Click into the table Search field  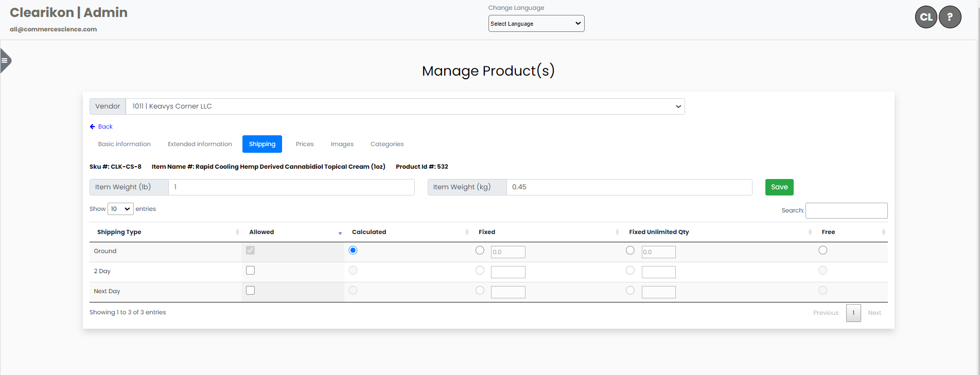tap(846, 210)
